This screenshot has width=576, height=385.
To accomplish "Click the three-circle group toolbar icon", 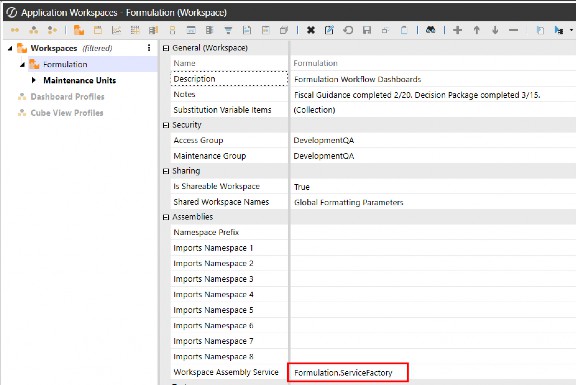I will (33, 30).
